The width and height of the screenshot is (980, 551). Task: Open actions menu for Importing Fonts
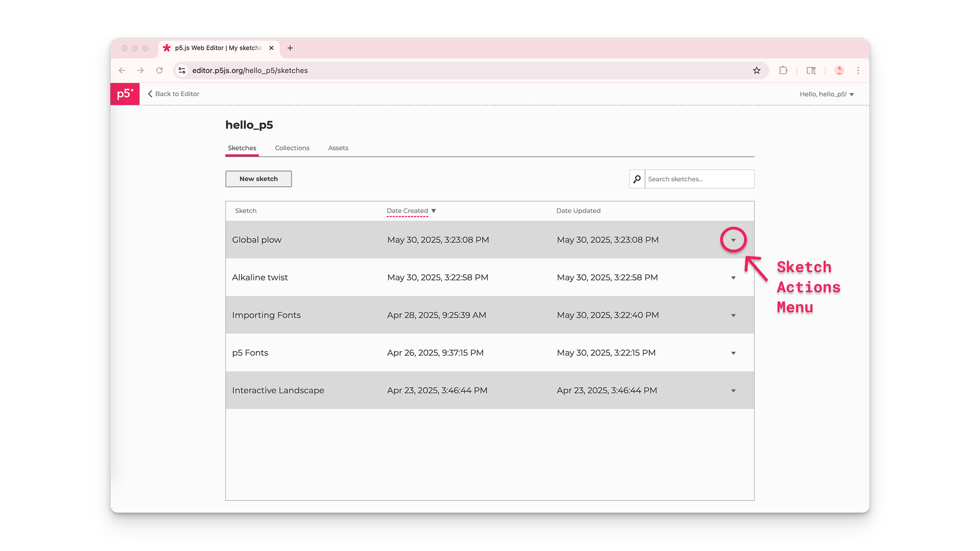[733, 315]
